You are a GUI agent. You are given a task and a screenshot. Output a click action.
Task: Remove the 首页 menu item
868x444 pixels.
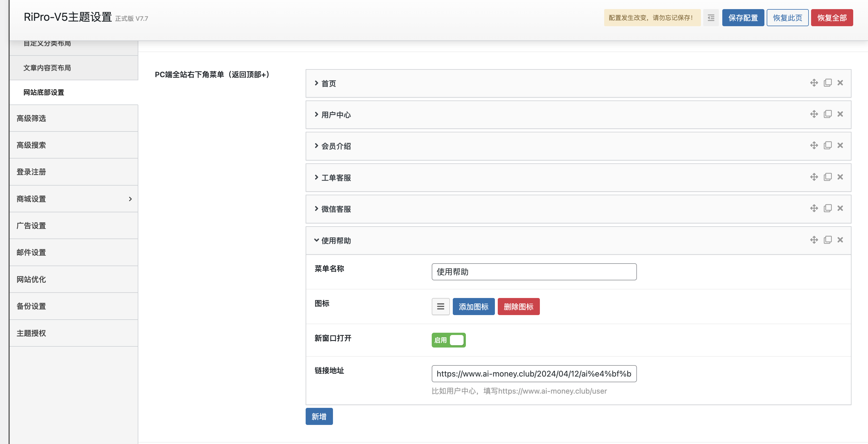pos(840,83)
